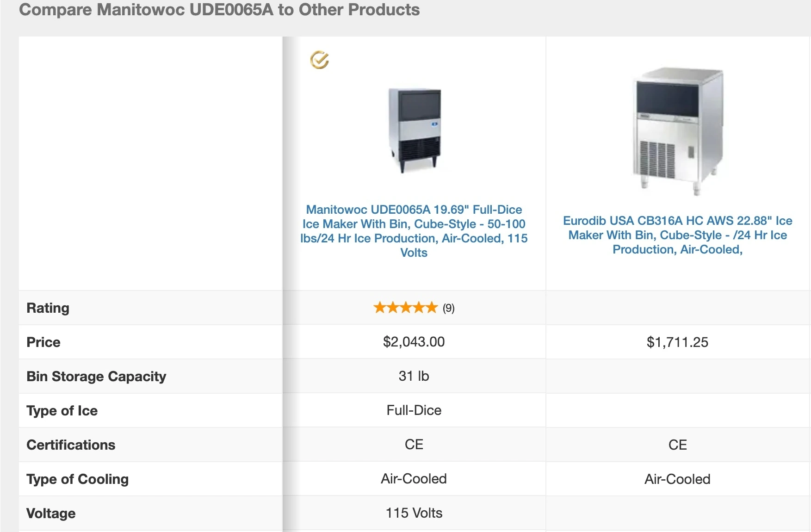Click the Rating row label
The height and width of the screenshot is (532, 811).
click(x=48, y=308)
